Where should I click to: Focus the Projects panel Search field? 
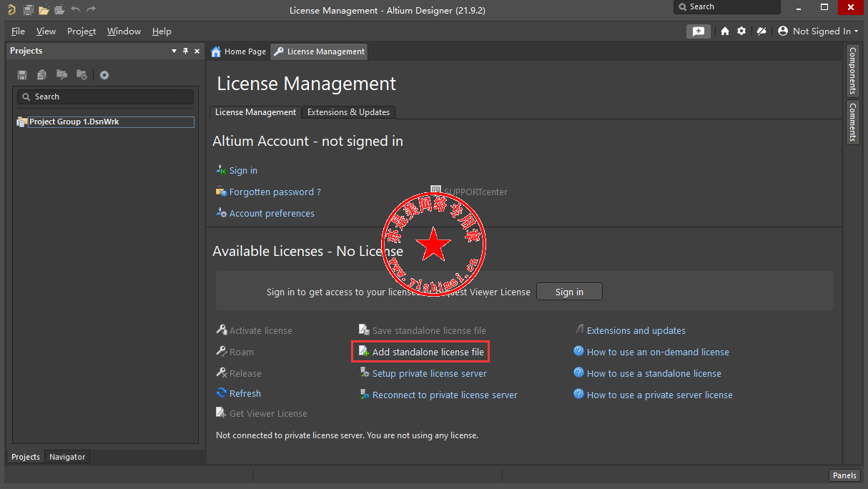pyautogui.click(x=105, y=97)
